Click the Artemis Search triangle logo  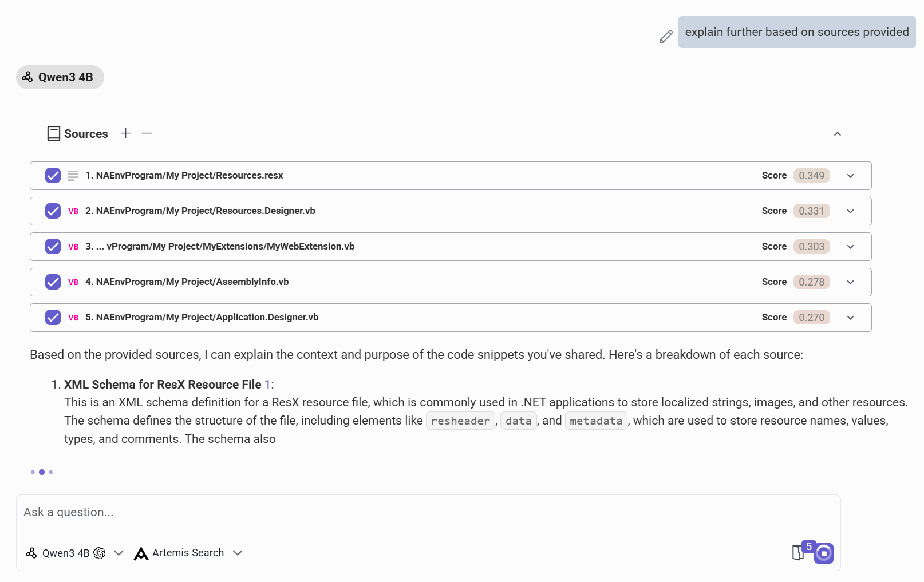point(140,553)
